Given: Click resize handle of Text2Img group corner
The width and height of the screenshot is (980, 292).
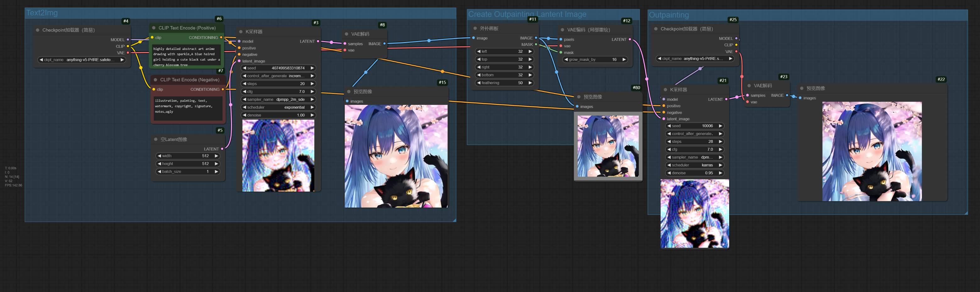Looking at the screenshot, I should pyautogui.click(x=454, y=220).
